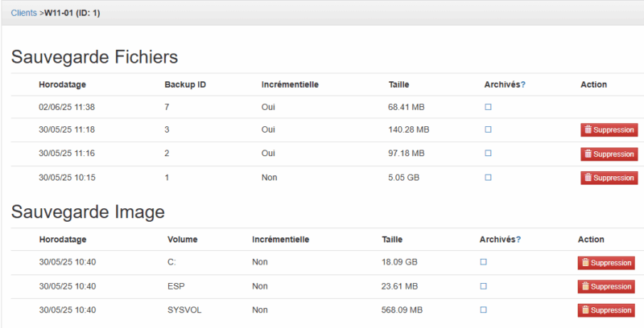Toggle archived checkbox for backup ID 7
This screenshot has width=644, height=328.
[488, 107]
